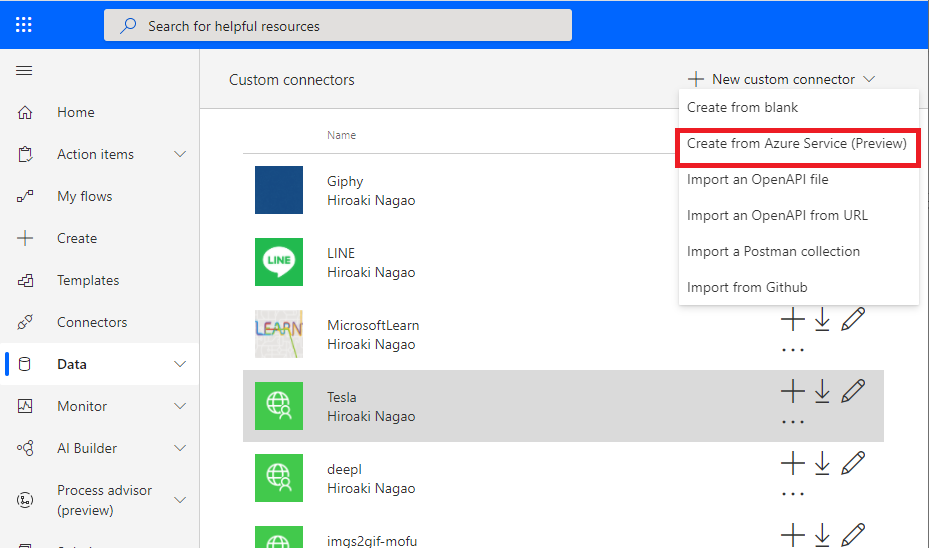
Task: Click the Home house icon
Action: (25, 112)
